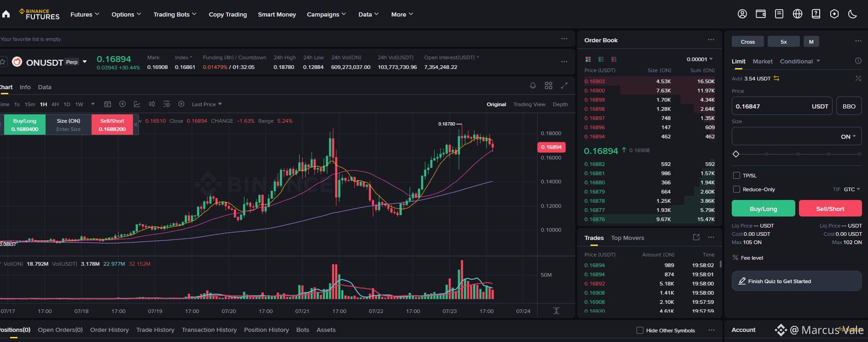Reset the chart price scale icon
The height and width of the screenshot is (342, 868).
coord(556,311)
